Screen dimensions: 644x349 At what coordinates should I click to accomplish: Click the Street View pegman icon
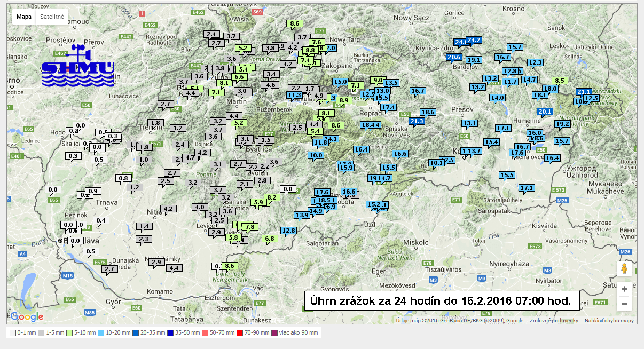point(624,269)
